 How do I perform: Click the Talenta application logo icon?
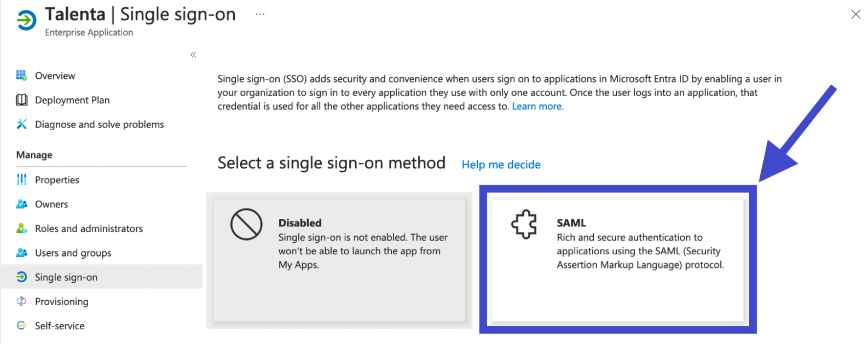26,20
